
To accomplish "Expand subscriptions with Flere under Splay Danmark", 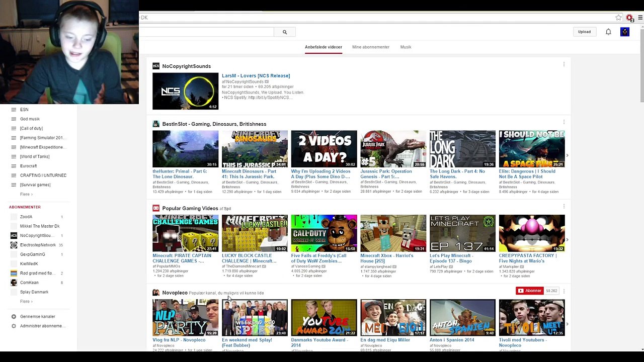I will coord(26,301).
